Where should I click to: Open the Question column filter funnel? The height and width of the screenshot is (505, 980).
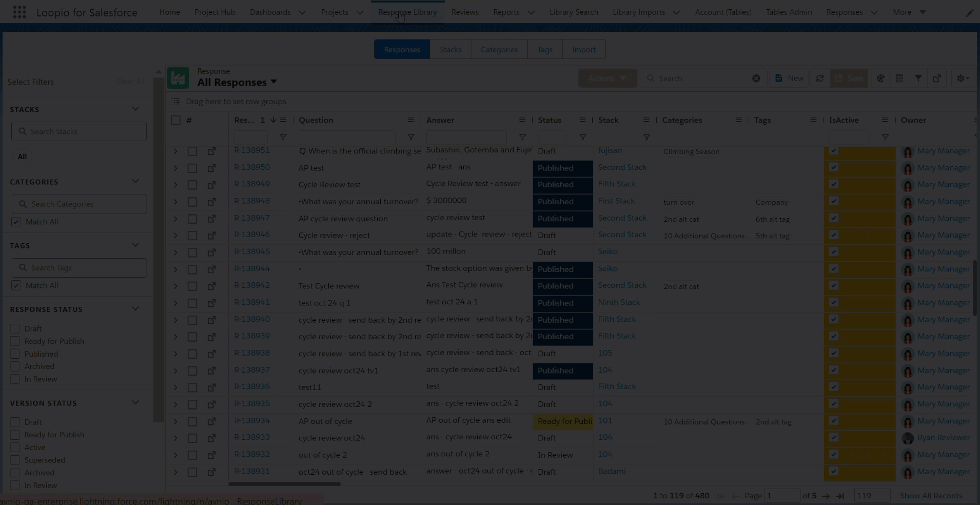(x=411, y=138)
